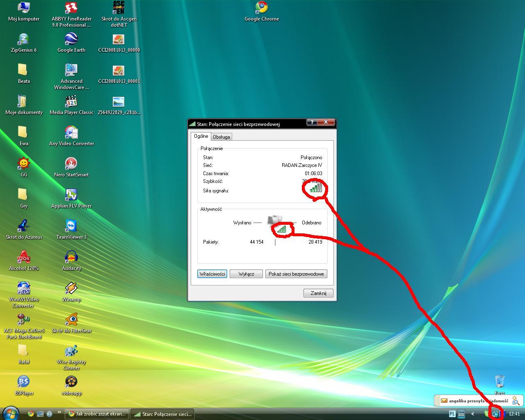Open Skrót do Azureus shortcut
The image size is (525, 420).
click(x=24, y=230)
